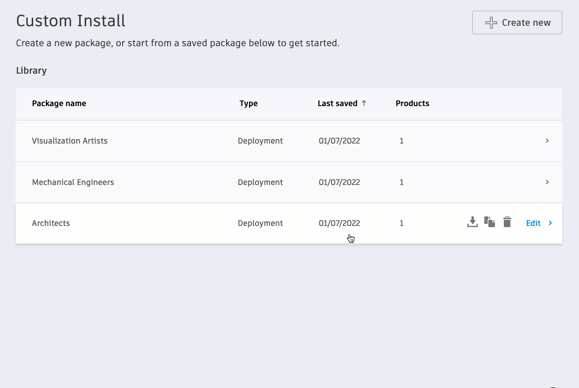Sort by Last saved column
This screenshot has width=579, height=388.
pyautogui.click(x=342, y=103)
